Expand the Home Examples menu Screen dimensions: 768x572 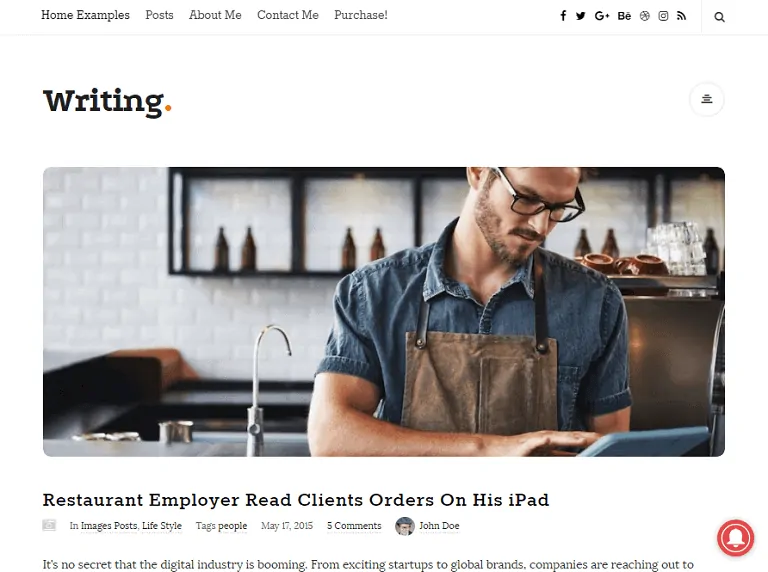[x=85, y=15]
